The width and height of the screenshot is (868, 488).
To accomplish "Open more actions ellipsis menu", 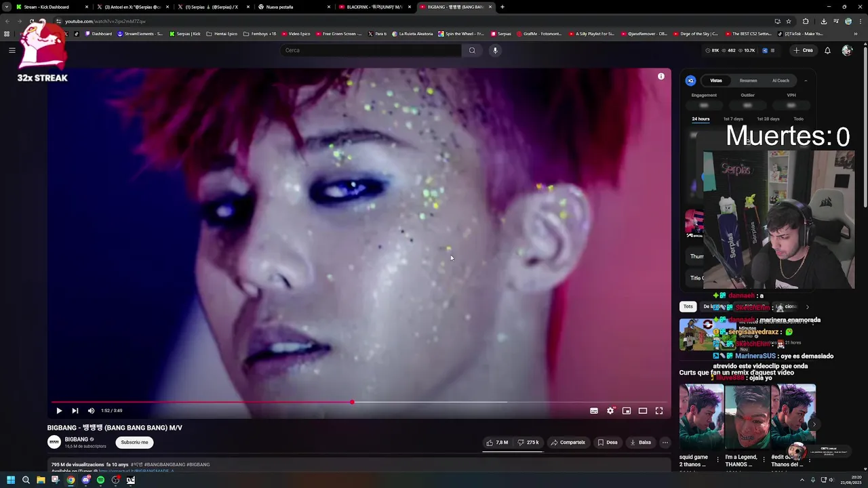I will point(665,443).
